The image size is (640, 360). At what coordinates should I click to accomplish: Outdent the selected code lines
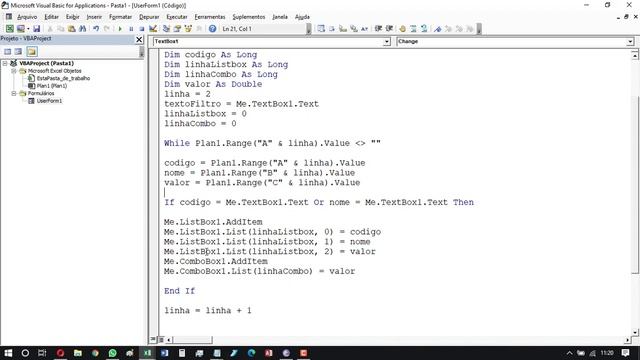coord(389,29)
